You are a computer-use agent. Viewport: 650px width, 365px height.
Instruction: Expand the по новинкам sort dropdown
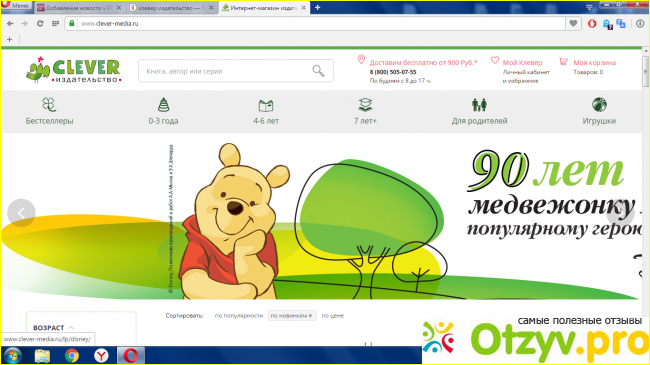tap(292, 316)
